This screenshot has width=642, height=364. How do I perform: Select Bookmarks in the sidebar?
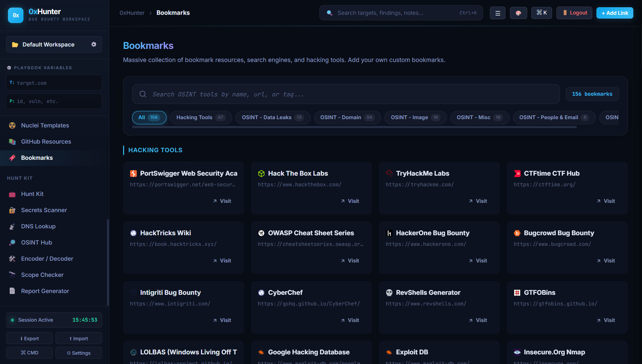click(x=37, y=158)
